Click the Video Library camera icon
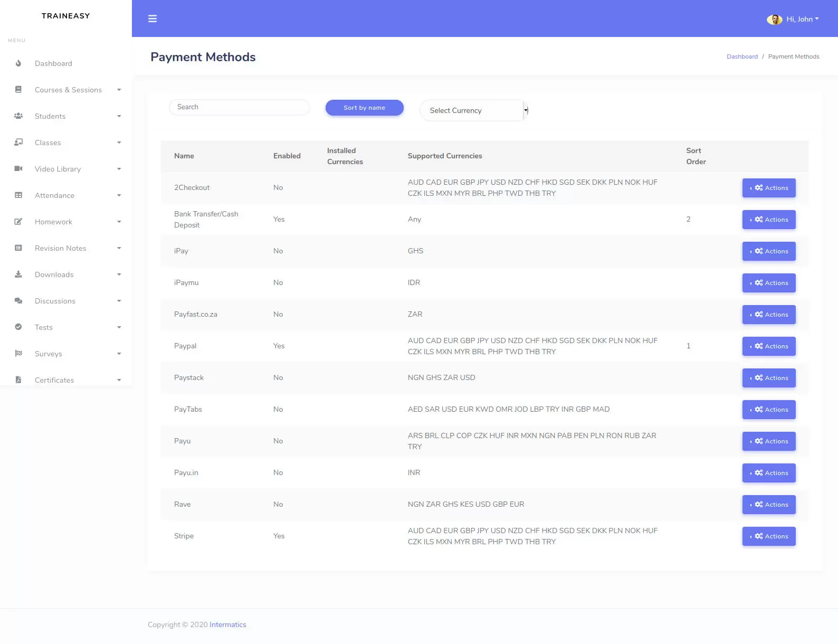838x644 pixels. click(x=18, y=169)
